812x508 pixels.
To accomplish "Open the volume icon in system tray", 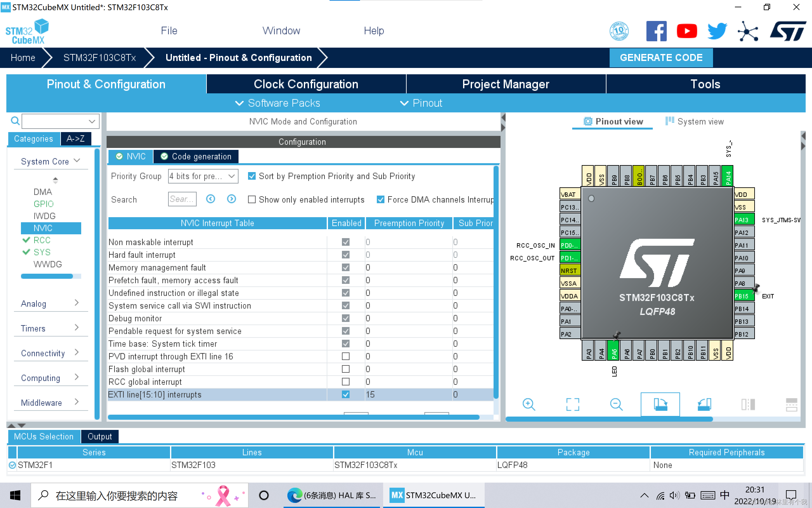I will tap(674, 495).
